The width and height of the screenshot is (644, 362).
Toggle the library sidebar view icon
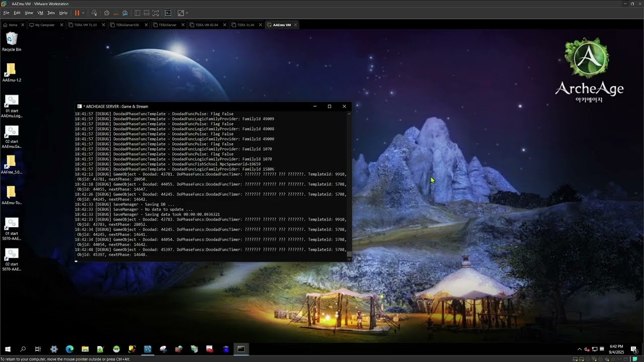pos(137,13)
